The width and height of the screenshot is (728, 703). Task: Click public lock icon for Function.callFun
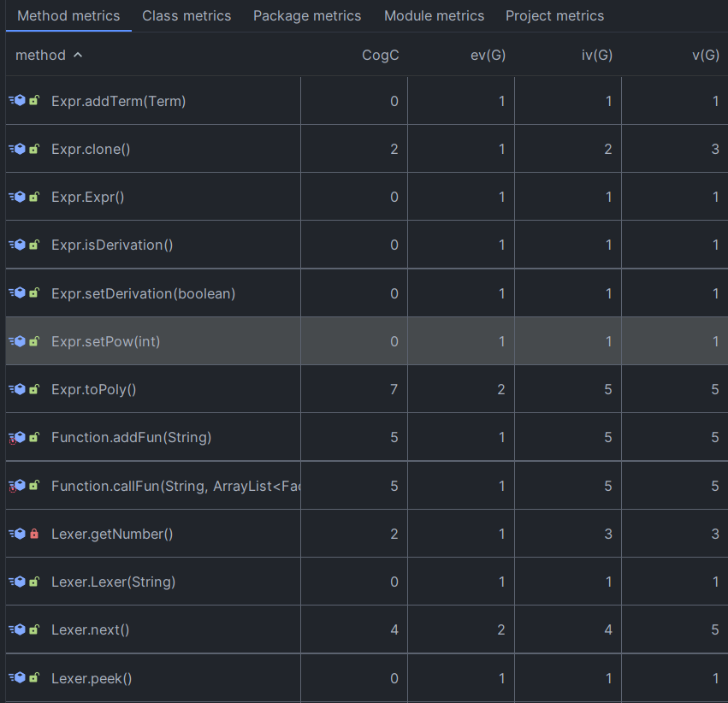[34, 485]
